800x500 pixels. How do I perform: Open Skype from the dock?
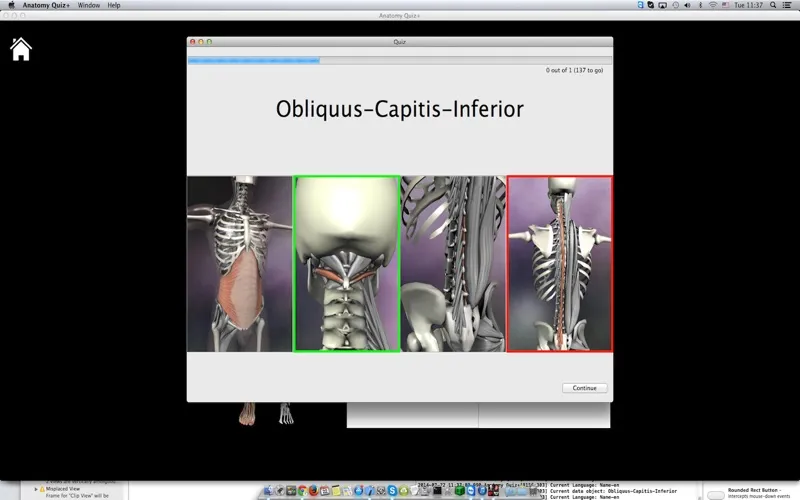pyautogui.click(x=392, y=491)
